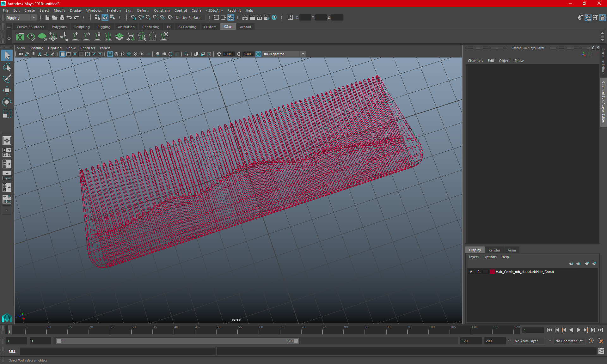Click the MEL command line input
The height and width of the screenshot is (364, 607).
tap(118, 351)
